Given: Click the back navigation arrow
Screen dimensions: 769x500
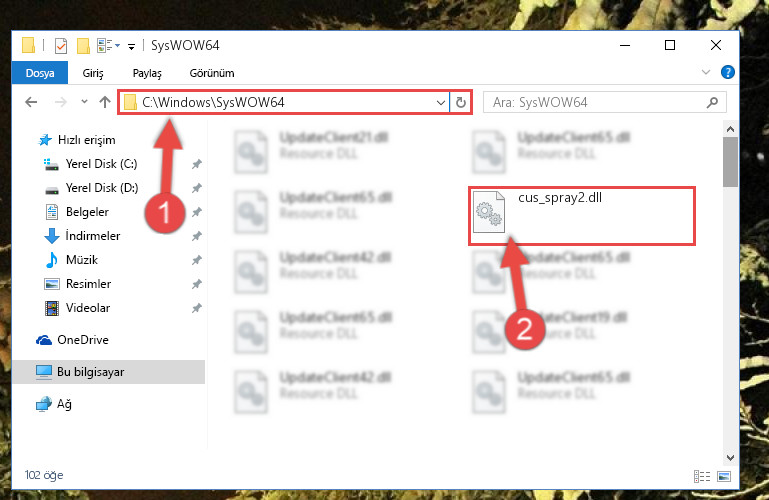Looking at the screenshot, I should tap(31, 102).
